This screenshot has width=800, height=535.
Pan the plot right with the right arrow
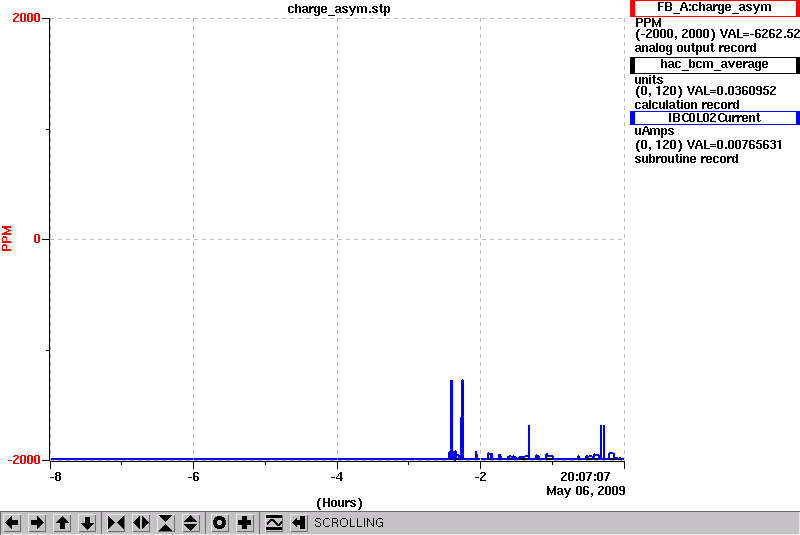pyautogui.click(x=37, y=523)
